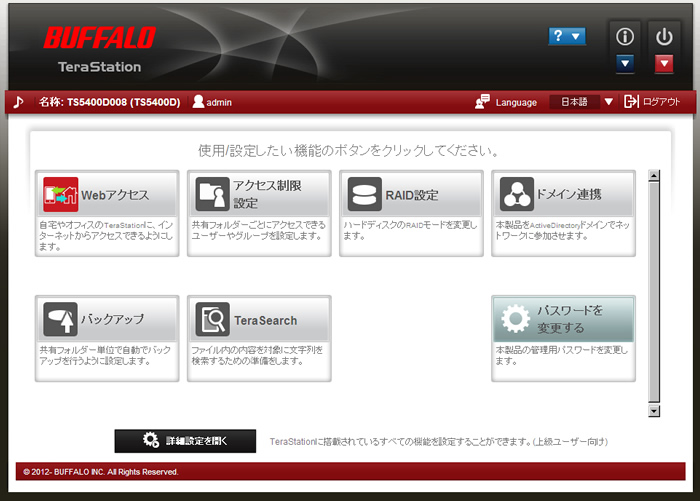700x501 pixels.
Task: Click the 詳細設定を開く button
Action: [185, 441]
